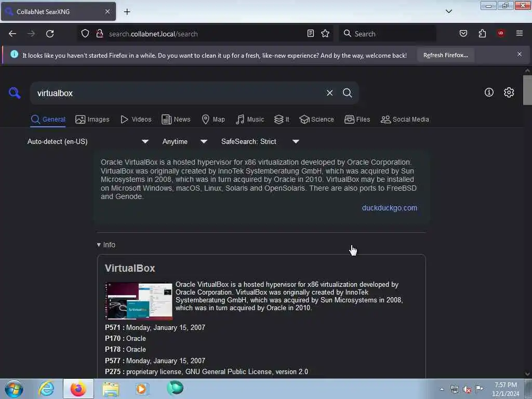Focus the Firefox Search box
The height and width of the screenshot is (399, 532).
pyautogui.click(x=388, y=34)
